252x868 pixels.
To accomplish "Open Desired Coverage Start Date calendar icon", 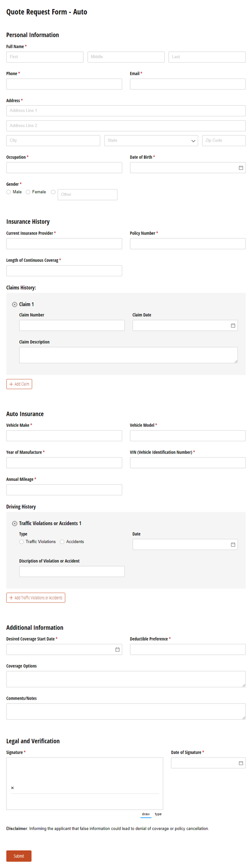I will (x=117, y=650).
